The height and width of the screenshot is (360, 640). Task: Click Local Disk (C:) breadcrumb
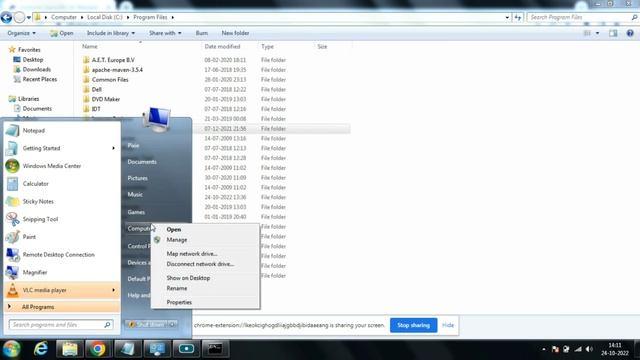click(104, 17)
